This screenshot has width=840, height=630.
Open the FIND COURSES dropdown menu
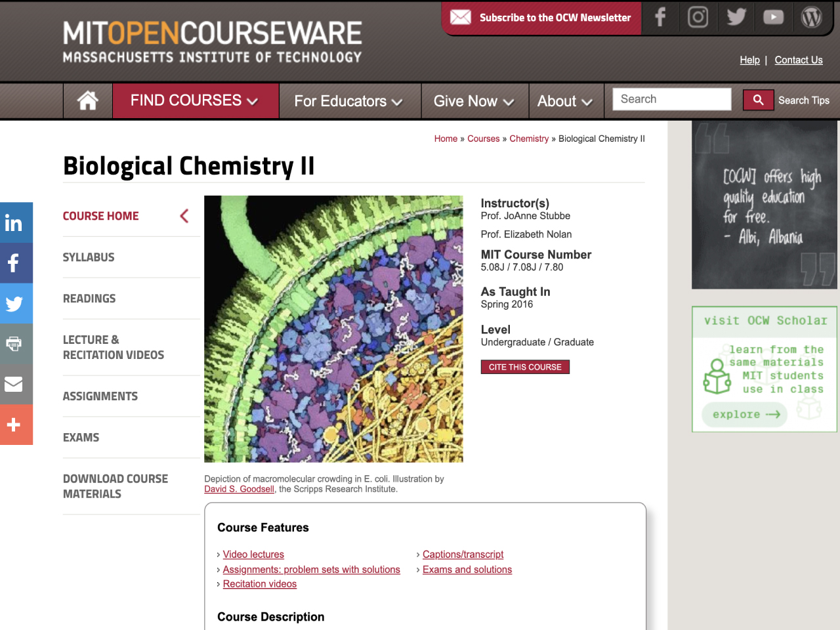[196, 100]
